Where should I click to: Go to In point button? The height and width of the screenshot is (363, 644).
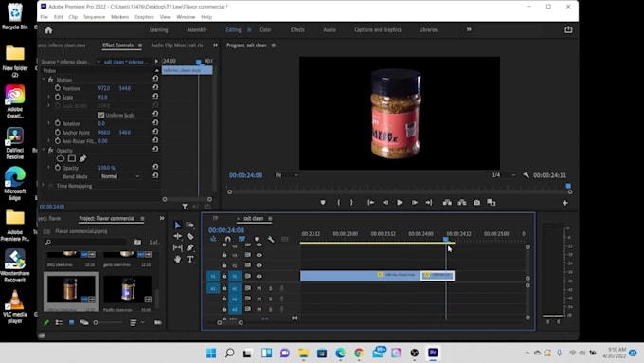[370, 202]
